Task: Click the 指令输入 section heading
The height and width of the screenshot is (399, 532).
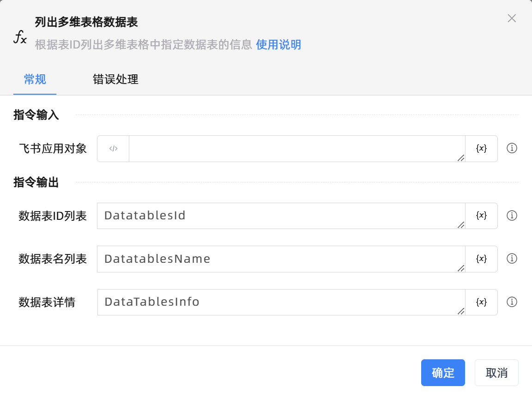Action: [36, 115]
